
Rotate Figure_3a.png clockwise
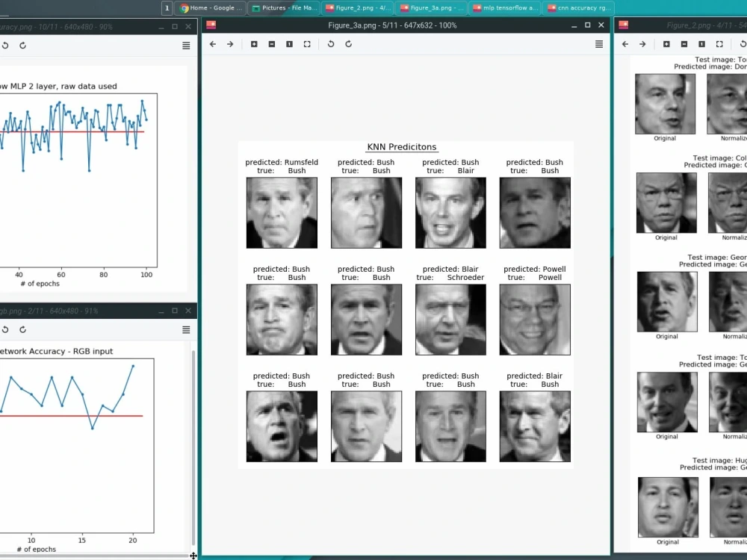click(348, 44)
